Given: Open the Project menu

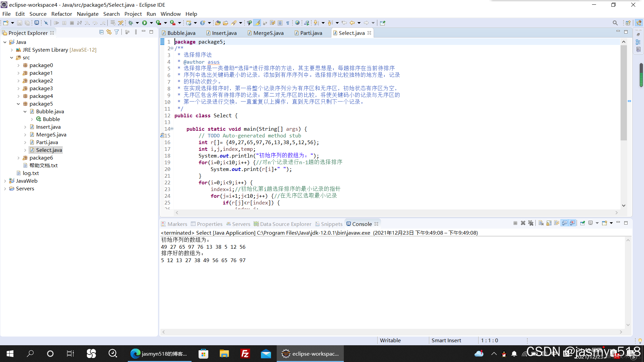Looking at the screenshot, I should click(x=133, y=14).
